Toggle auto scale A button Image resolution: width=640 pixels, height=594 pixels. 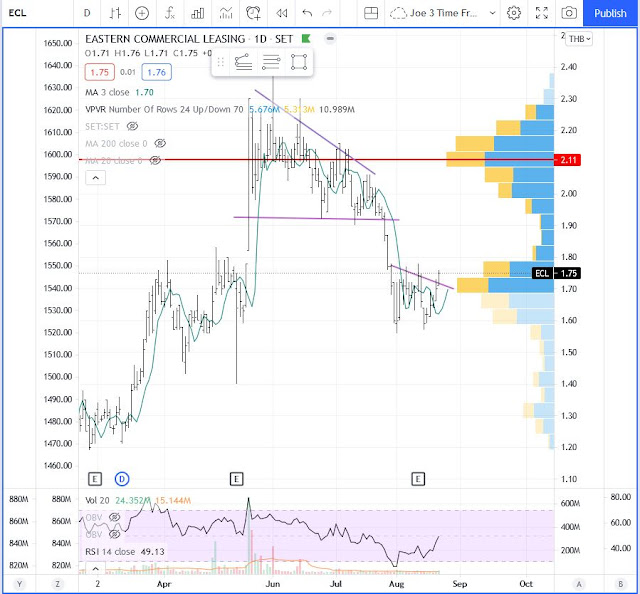pyautogui.click(x=578, y=584)
